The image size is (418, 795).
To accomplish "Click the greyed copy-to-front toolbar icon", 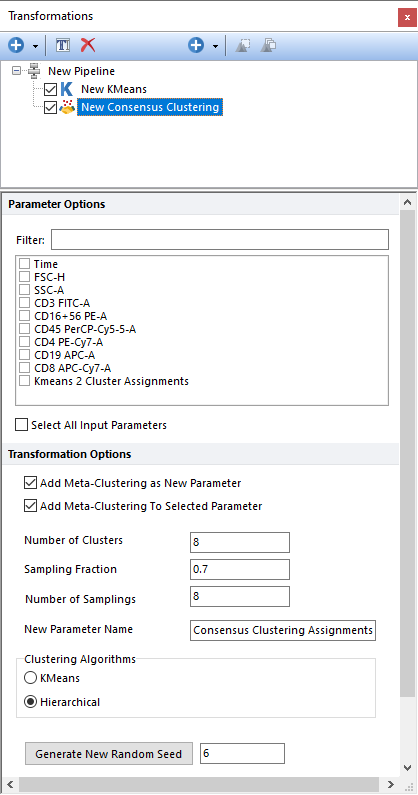I will tap(242, 46).
